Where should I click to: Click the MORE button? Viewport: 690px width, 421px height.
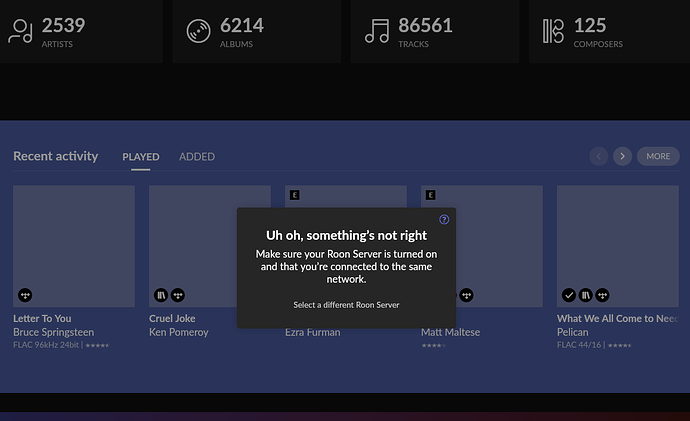658,156
